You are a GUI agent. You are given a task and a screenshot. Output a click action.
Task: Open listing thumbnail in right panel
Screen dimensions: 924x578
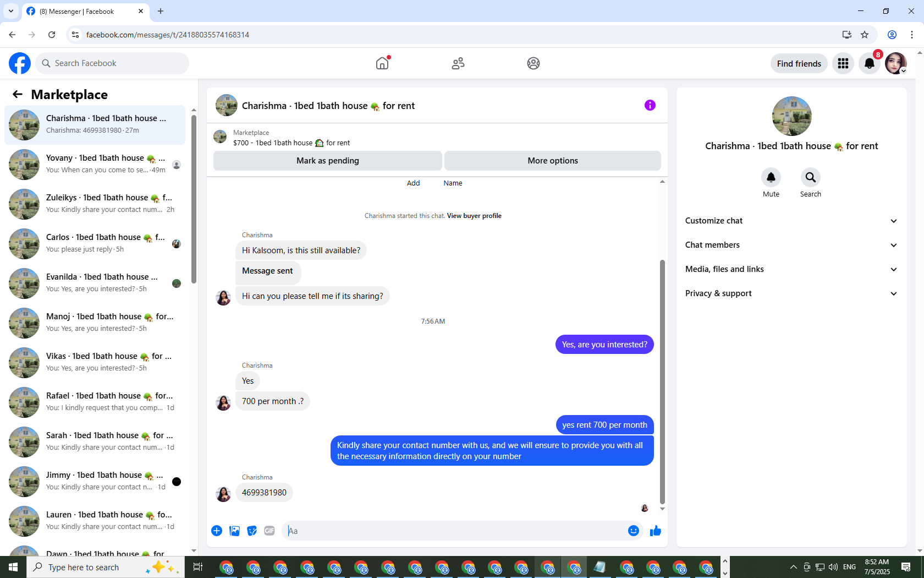[792, 116]
